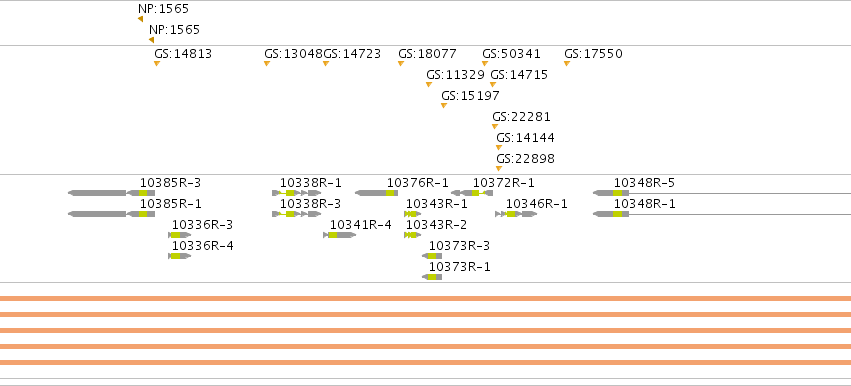Click the 10372R-1 transcript glyph

pos(472,193)
